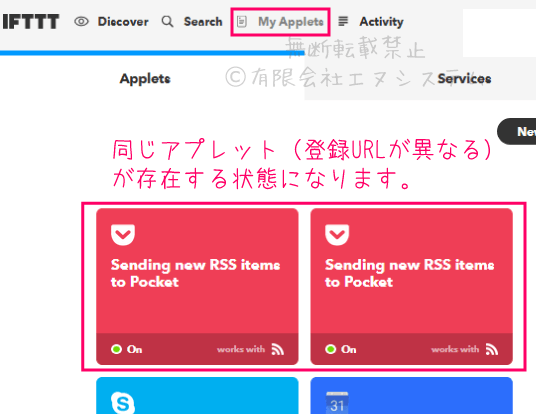Click the Activity list icon
The image size is (536, 414).
pyautogui.click(x=343, y=22)
